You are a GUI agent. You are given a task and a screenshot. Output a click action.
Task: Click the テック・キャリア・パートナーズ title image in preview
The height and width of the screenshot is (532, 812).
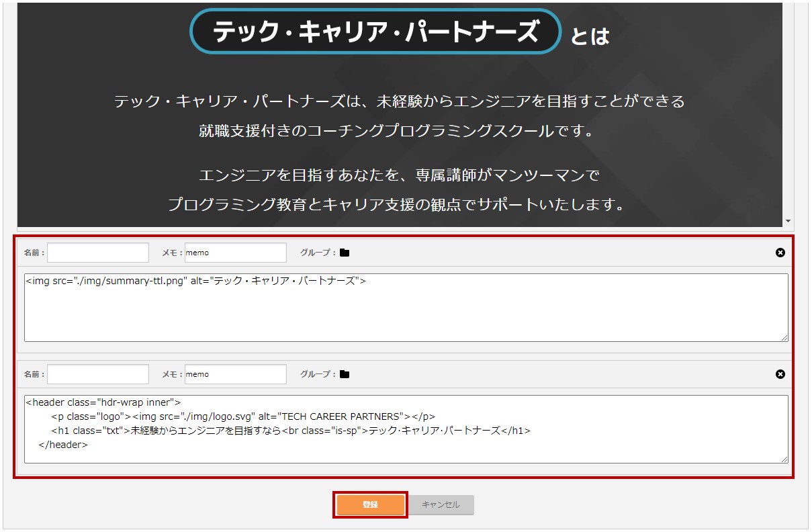click(x=375, y=31)
